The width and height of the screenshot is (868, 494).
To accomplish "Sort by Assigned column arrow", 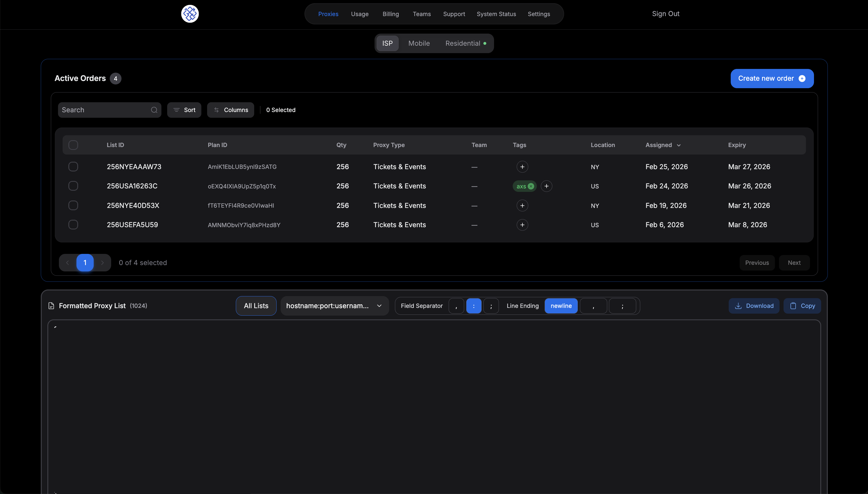I will tap(679, 145).
